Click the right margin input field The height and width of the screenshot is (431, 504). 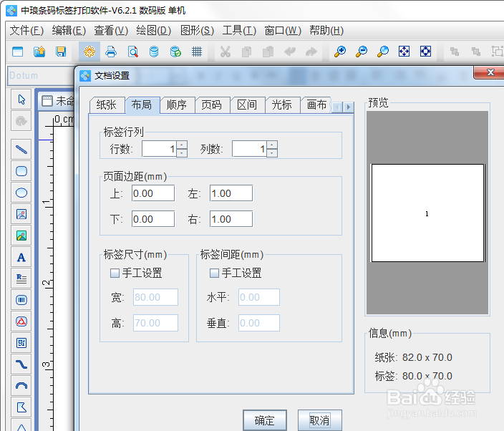click(x=231, y=219)
